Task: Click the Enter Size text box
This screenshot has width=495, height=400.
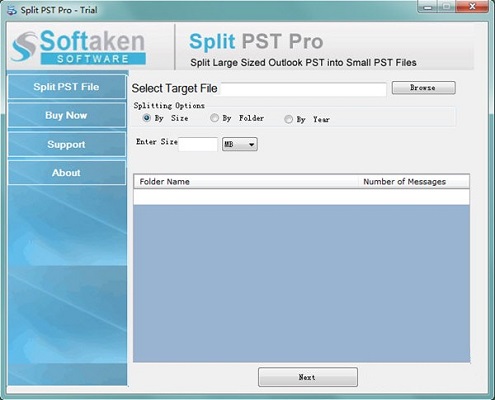Action: click(198, 144)
